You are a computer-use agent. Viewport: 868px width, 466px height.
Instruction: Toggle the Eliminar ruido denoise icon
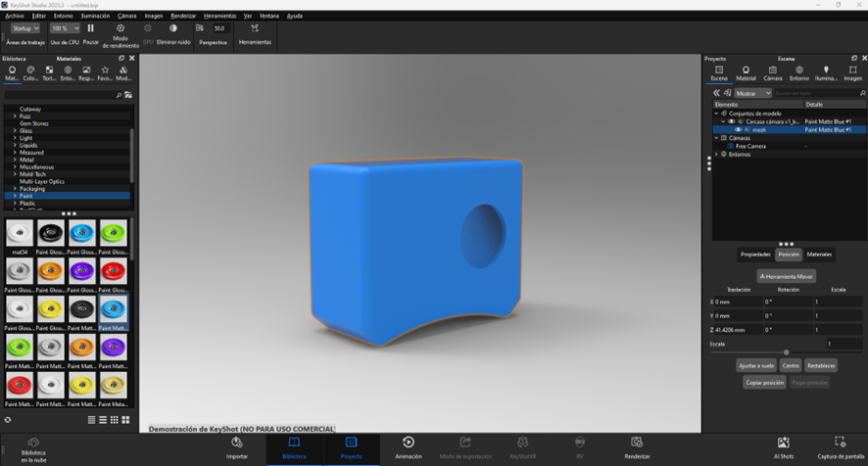point(173,28)
